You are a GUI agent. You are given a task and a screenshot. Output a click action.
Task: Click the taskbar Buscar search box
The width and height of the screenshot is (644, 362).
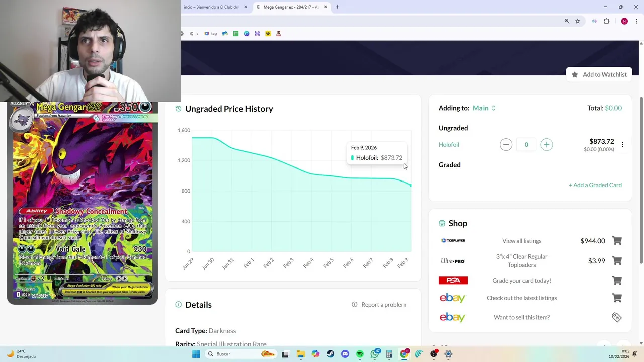click(240, 354)
